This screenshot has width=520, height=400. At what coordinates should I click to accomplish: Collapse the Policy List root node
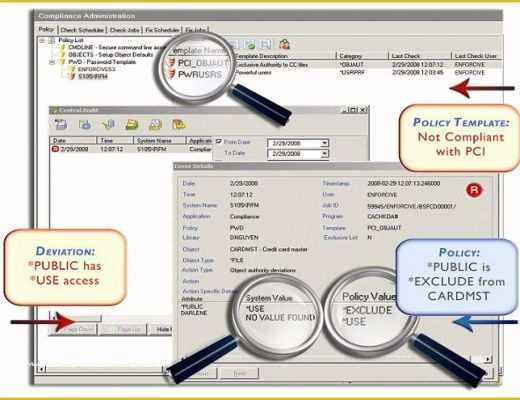[x=42, y=40]
